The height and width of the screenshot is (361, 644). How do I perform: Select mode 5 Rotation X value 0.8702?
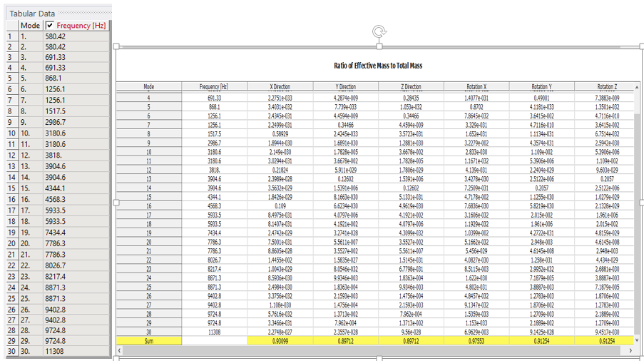pos(476,107)
